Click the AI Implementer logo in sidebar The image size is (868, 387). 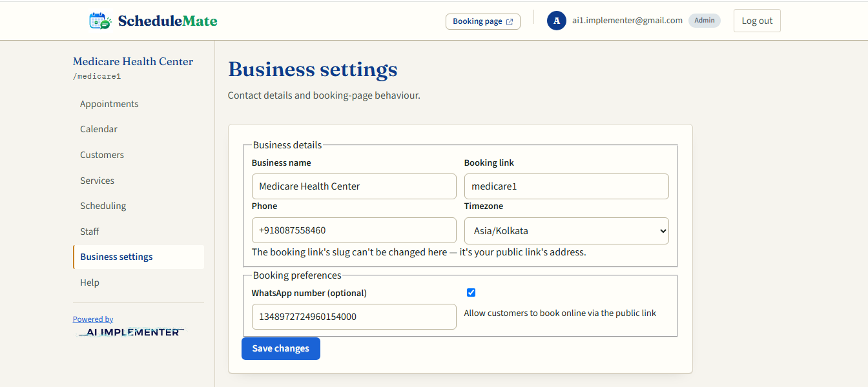click(132, 332)
